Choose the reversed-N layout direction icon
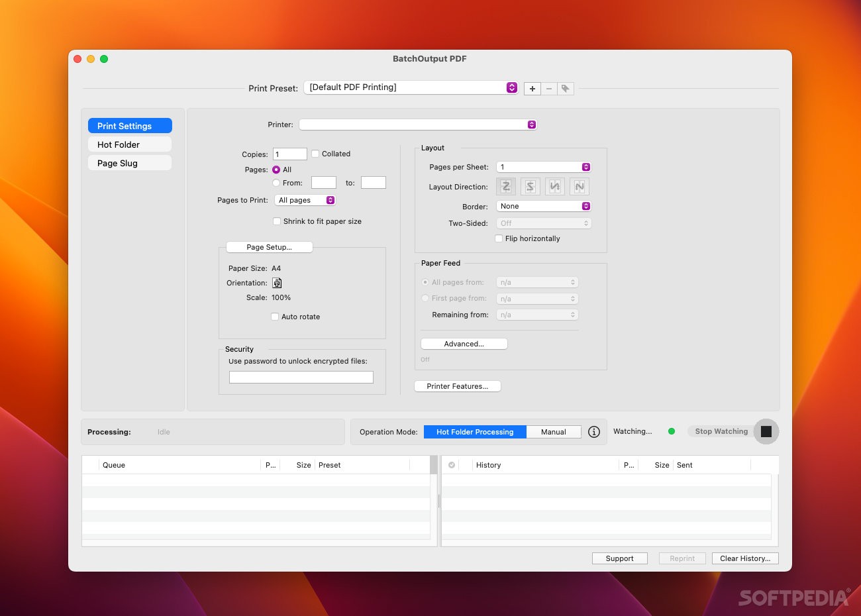 (x=555, y=187)
